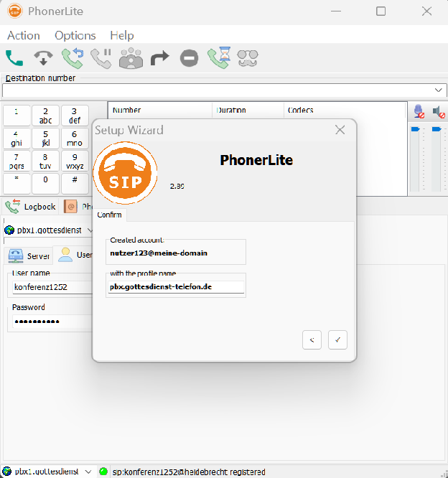The image size is (448, 478).
Task: Click dial pad key 3 def
Action: click(75, 116)
